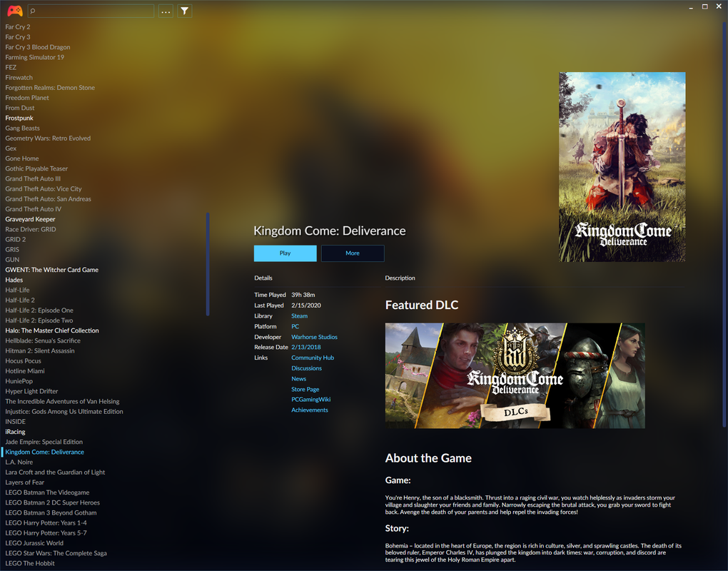Select Grand Theft Auto: San Andreas
This screenshot has width=728, height=571.
(48, 198)
